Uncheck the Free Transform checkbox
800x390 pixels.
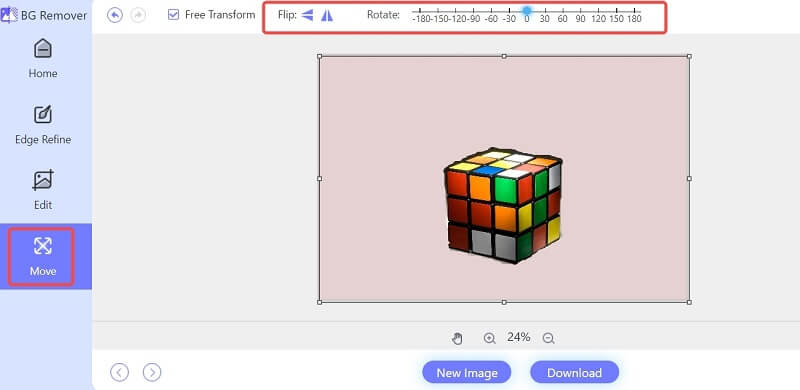point(173,15)
